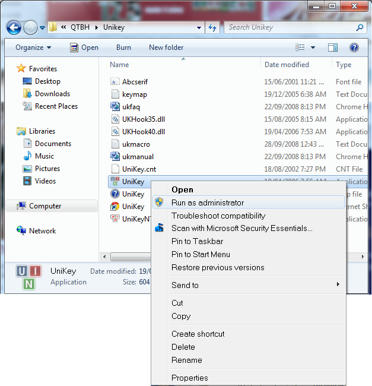Choose Pin to Start Menu
372x386 pixels.
pos(248,254)
